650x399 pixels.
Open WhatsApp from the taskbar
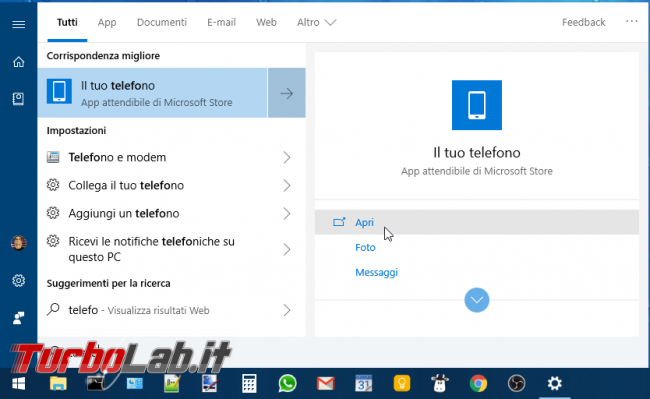(x=287, y=383)
